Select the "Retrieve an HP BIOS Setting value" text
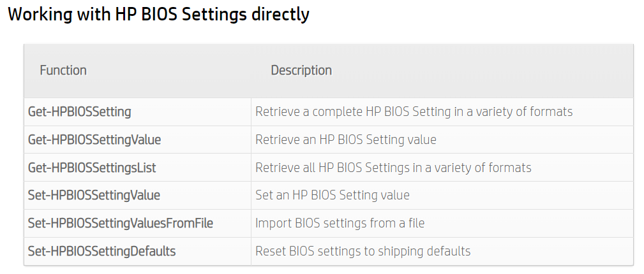 345,140
